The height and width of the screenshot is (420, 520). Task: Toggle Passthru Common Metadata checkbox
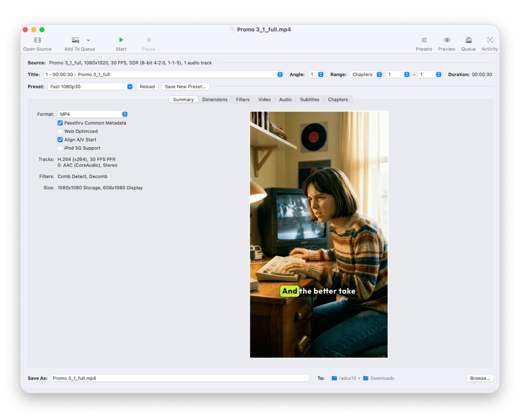(60, 123)
